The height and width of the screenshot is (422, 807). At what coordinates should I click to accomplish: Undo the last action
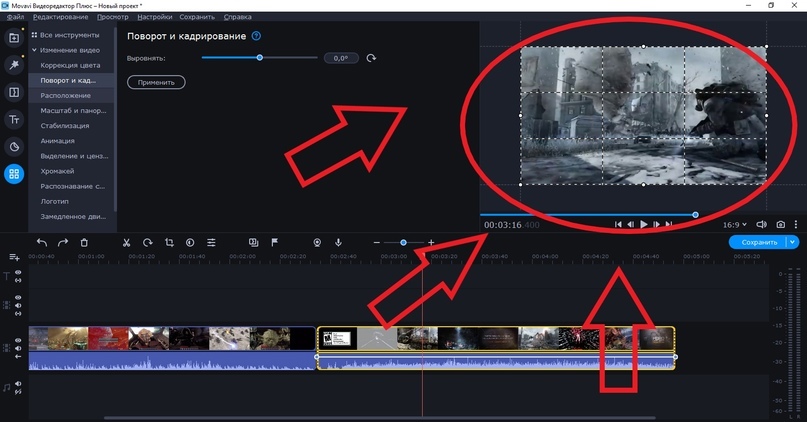click(42, 242)
